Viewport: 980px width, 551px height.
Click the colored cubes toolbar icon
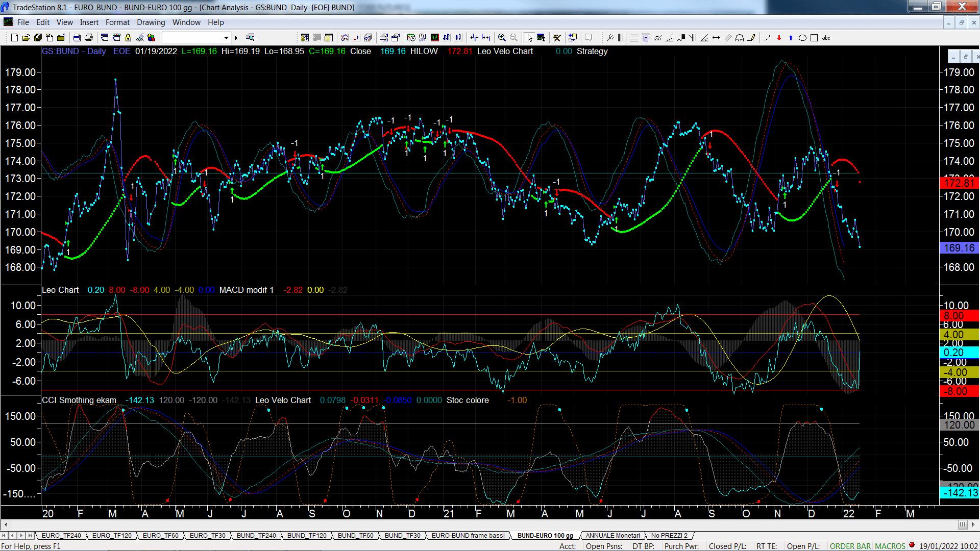coord(151,37)
